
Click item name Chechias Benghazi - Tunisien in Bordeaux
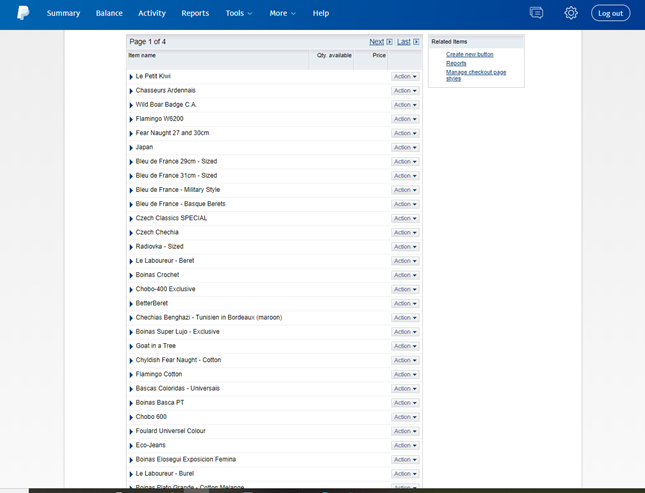click(x=209, y=317)
